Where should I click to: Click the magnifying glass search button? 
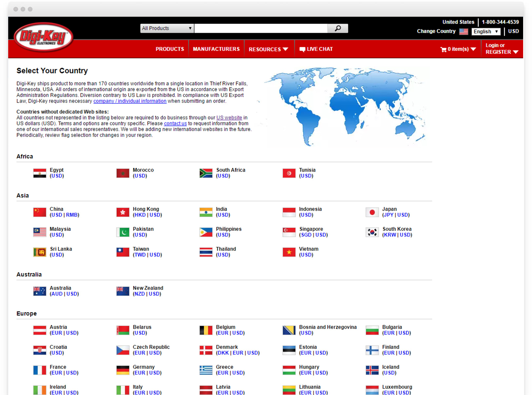click(338, 28)
